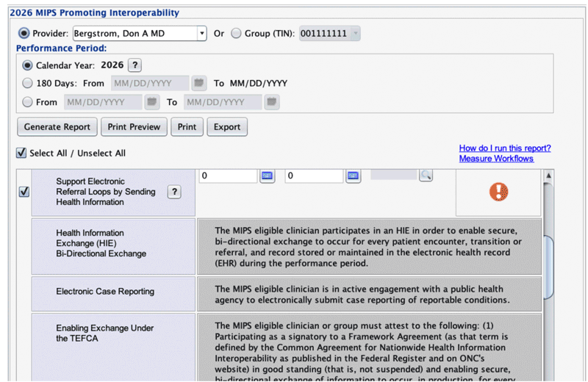The height and width of the screenshot is (382, 588).
Task: Click the measures list vertical scrollbar thumb
Action: pyautogui.click(x=548, y=267)
